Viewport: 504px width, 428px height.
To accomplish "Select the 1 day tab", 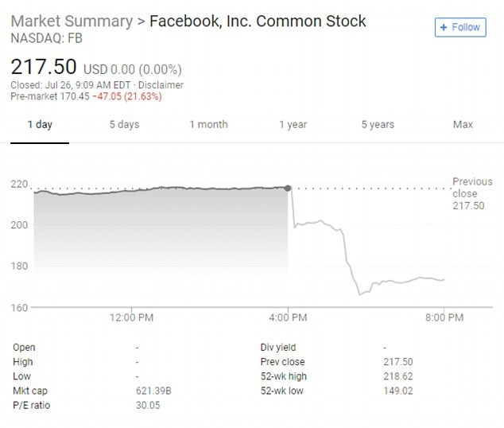I will 40,124.
